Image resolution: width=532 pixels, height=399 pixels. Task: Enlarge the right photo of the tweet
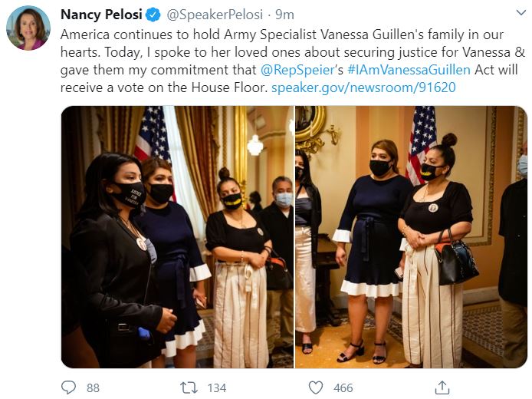411,236
